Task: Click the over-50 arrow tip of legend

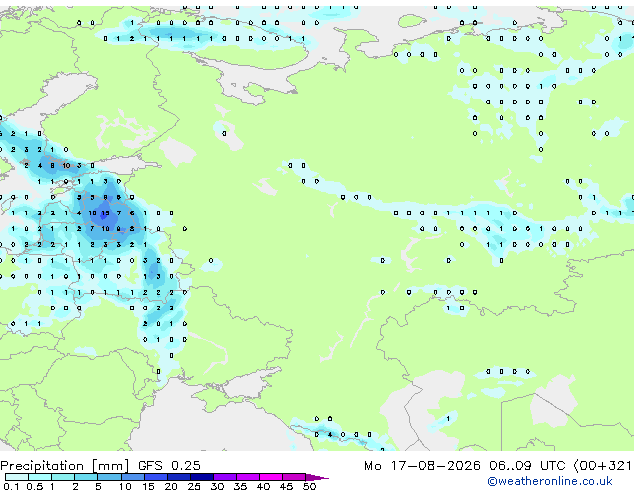Action: 317,477
